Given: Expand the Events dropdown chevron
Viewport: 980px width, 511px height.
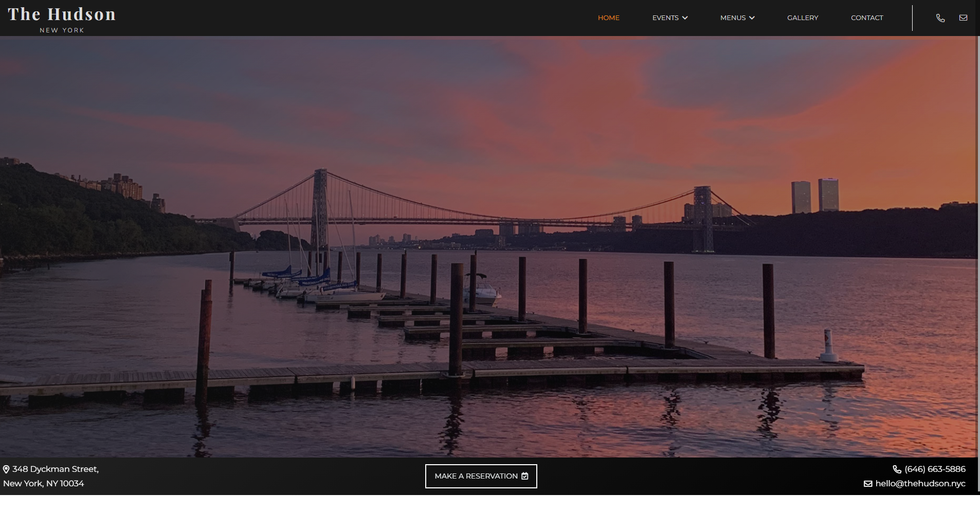Looking at the screenshot, I should point(685,18).
